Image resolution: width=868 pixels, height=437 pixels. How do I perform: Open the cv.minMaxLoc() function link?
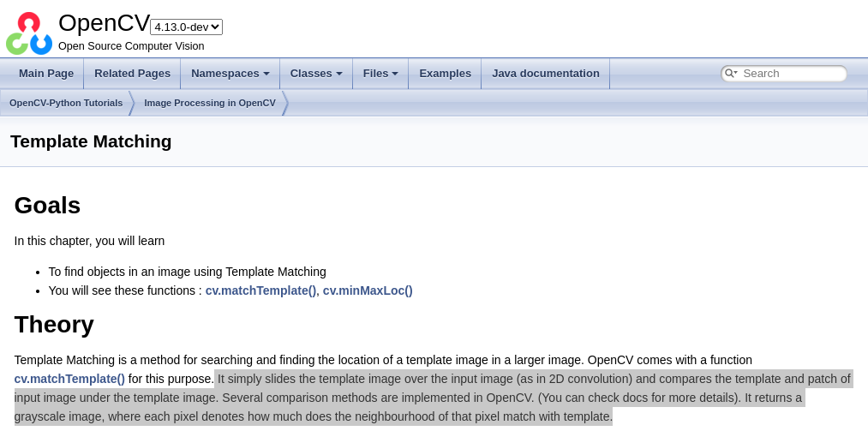[368, 290]
